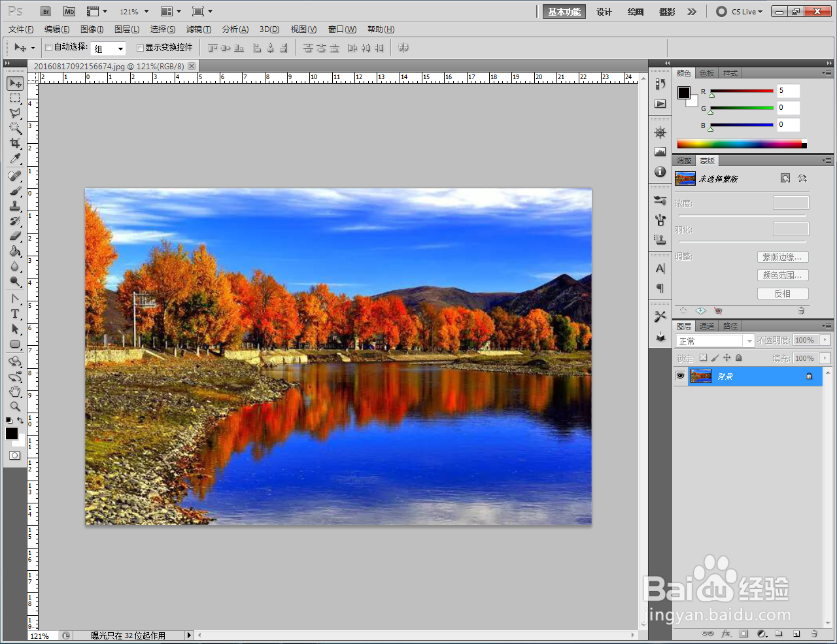Open the Histogram panel icon

pos(660,152)
